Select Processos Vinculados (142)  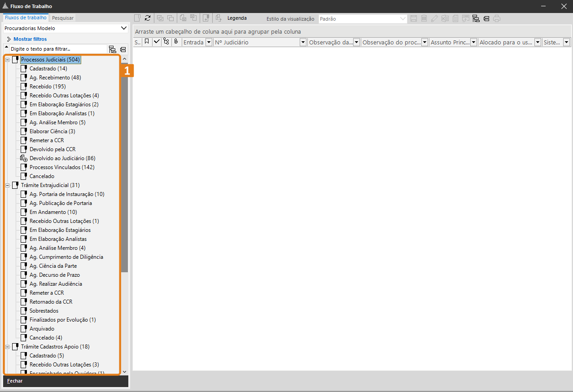click(62, 167)
